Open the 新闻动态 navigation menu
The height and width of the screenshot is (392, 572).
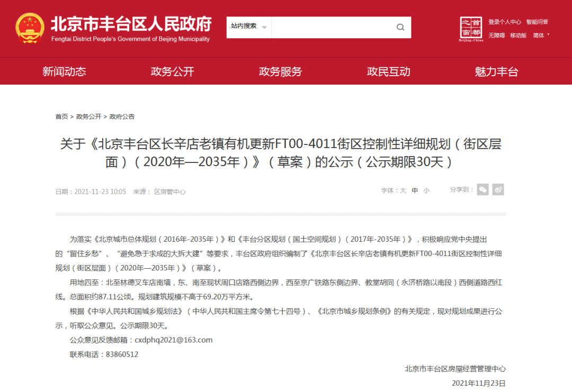pos(64,72)
